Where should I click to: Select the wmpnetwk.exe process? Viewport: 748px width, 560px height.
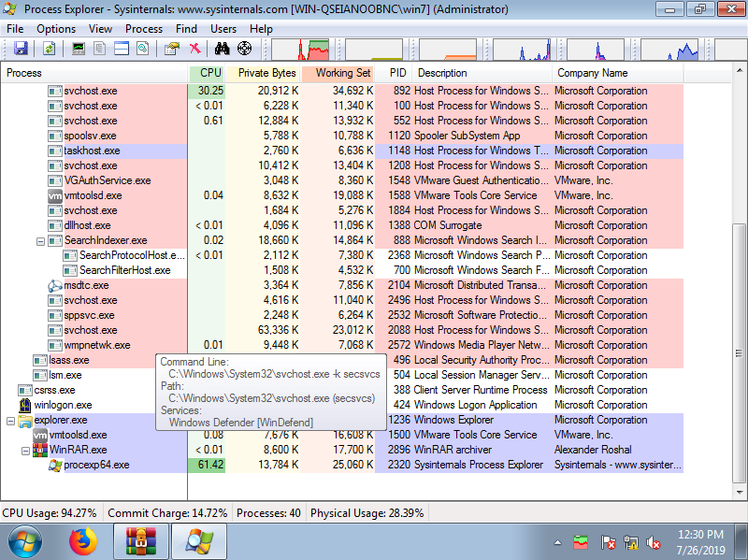tap(97, 345)
